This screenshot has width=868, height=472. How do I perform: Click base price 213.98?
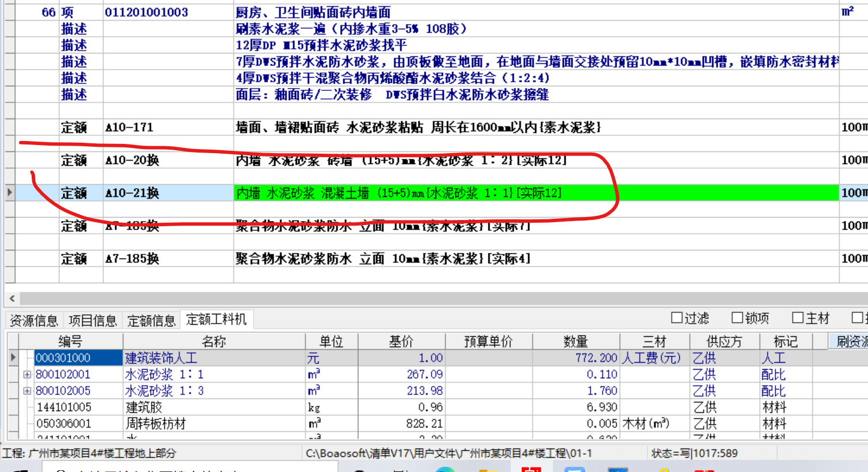tap(425, 391)
